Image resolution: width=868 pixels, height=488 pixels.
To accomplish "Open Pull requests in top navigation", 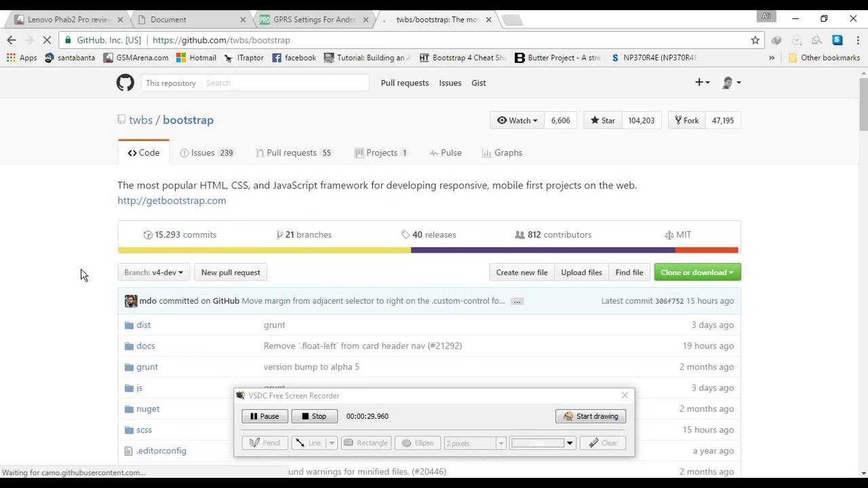I will click(x=405, y=83).
